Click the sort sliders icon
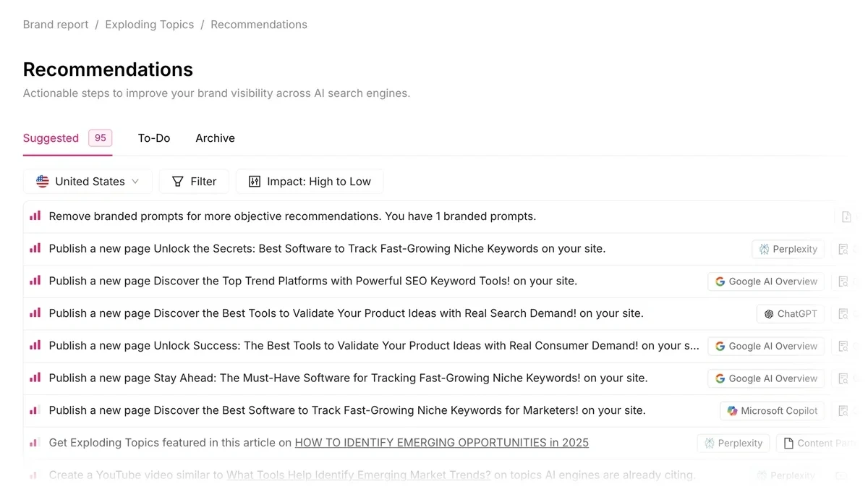This screenshot has width=868, height=500. click(255, 182)
